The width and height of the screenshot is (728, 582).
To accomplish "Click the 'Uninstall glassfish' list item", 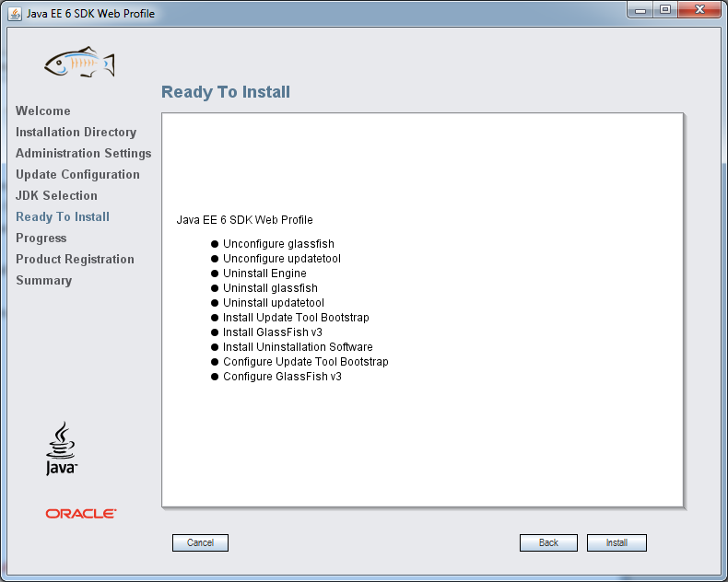I will [x=270, y=287].
